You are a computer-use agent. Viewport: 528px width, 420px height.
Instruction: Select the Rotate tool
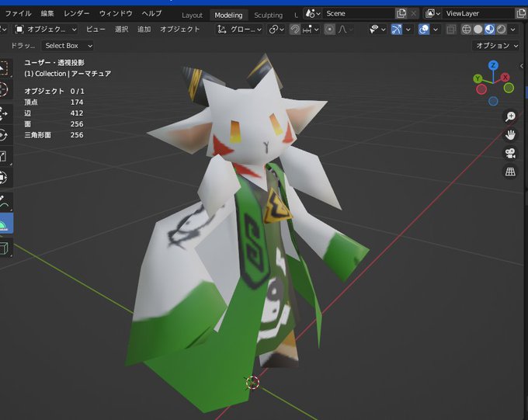[x=4, y=135]
